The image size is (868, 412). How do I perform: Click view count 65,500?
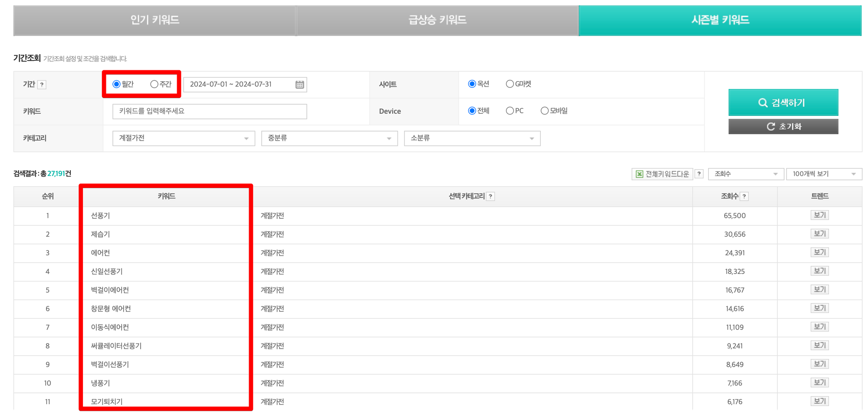tap(735, 216)
